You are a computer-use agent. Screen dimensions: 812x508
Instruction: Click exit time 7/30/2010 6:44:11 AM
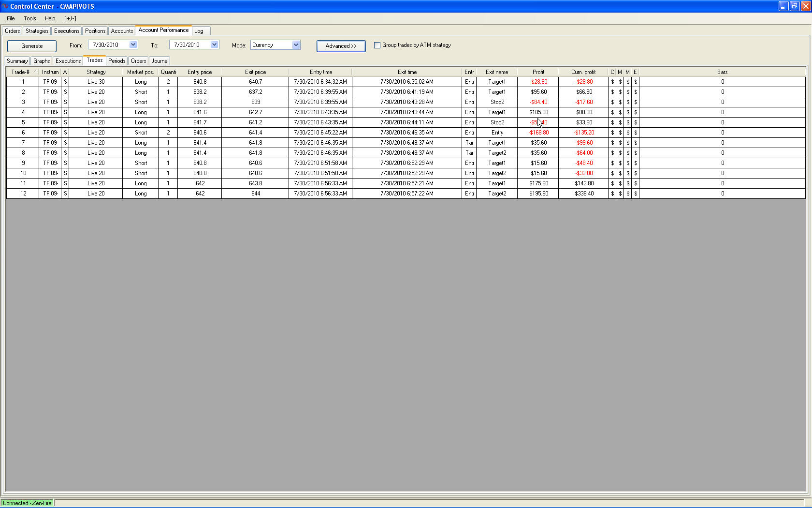click(x=407, y=122)
